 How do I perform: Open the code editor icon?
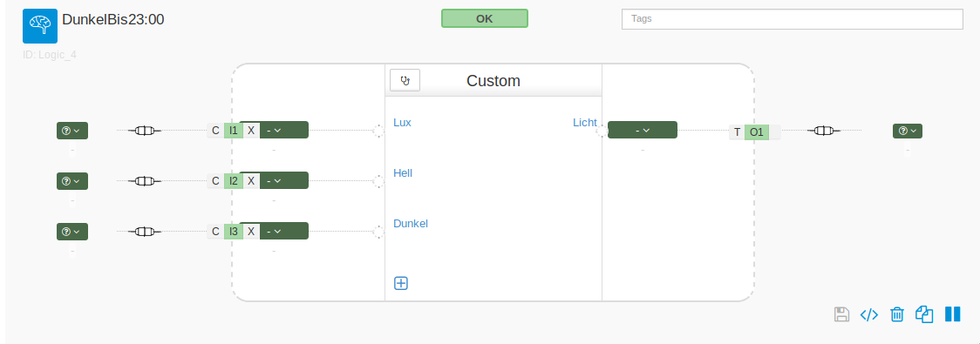(869, 314)
